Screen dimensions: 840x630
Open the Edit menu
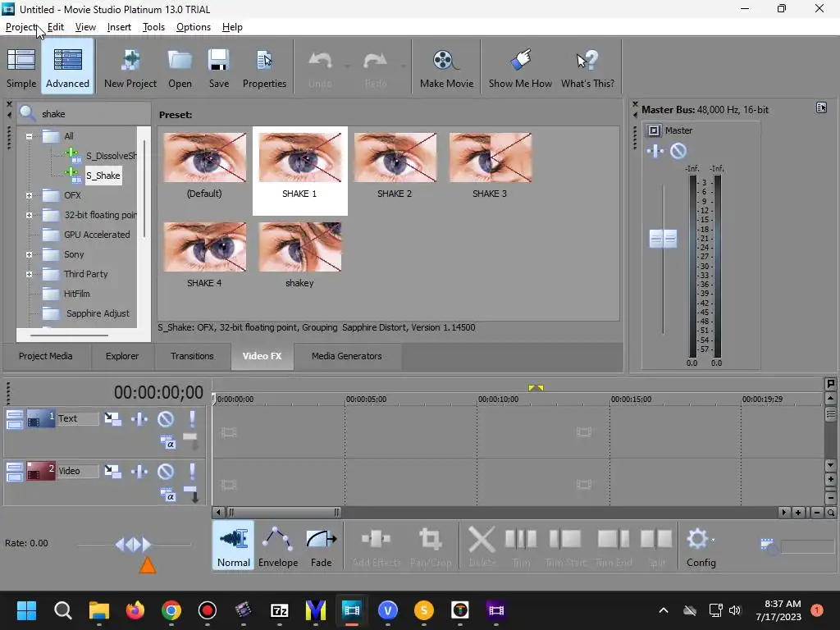coord(55,27)
